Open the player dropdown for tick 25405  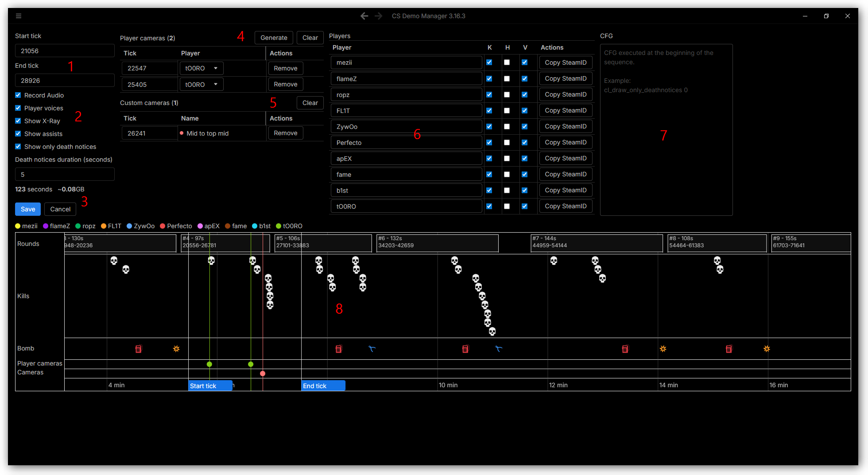pyautogui.click(x=201, y=84)
